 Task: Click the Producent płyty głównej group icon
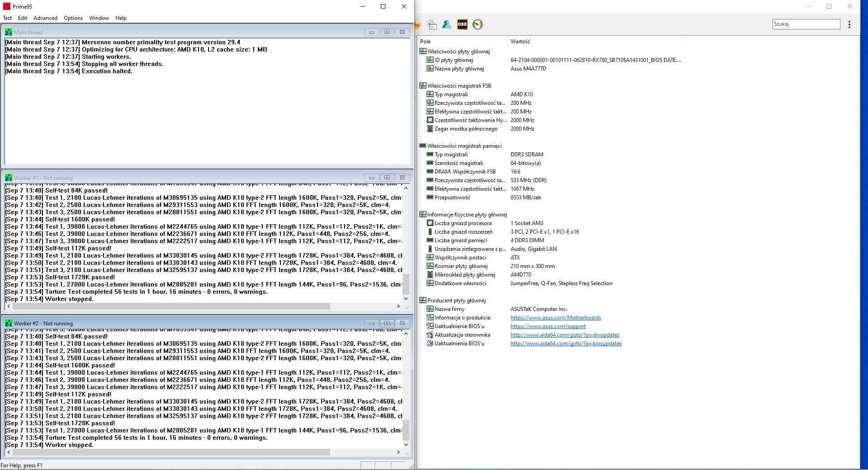click(423, 300)
